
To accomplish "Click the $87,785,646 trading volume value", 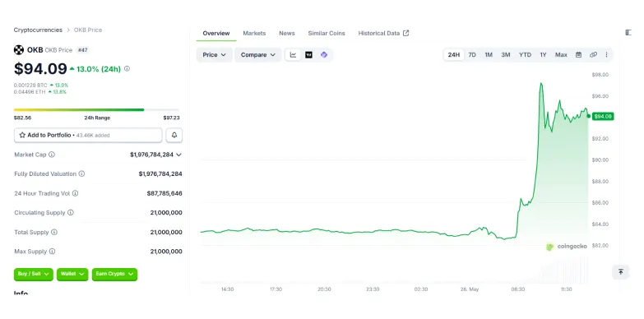I will [164, 193].
